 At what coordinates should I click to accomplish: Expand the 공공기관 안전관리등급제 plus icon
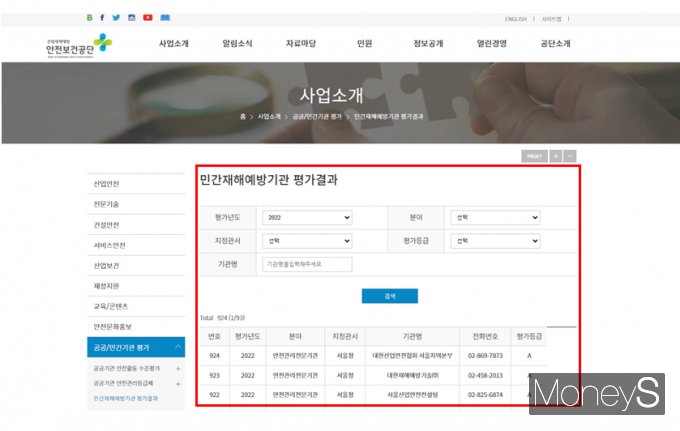pyautogui.click(x=178, y=384)
